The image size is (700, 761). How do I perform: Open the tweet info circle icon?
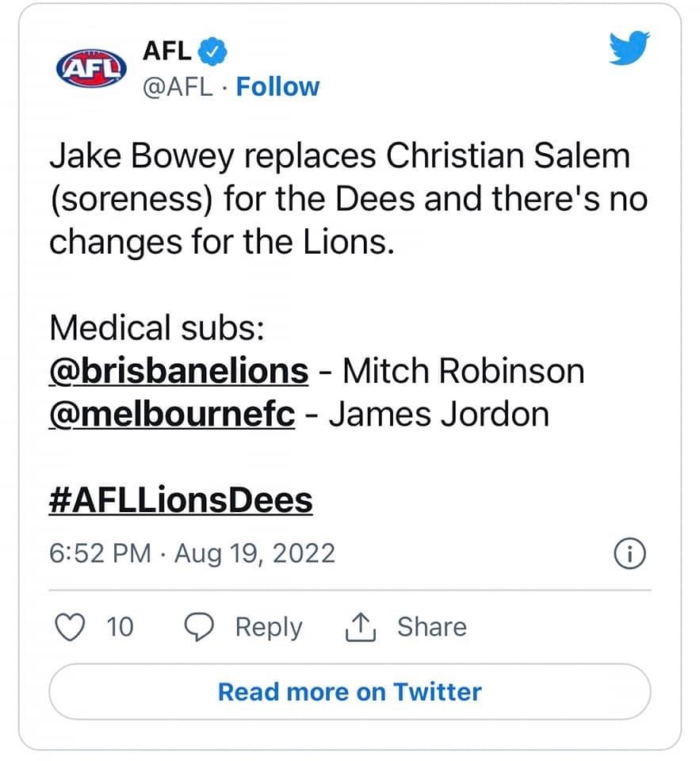coord(630,554)
